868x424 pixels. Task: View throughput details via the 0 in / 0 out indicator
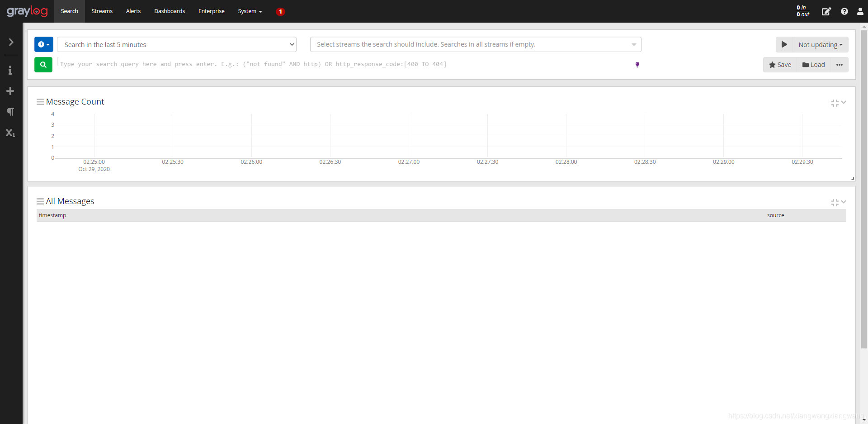click(x=802, y=11)
